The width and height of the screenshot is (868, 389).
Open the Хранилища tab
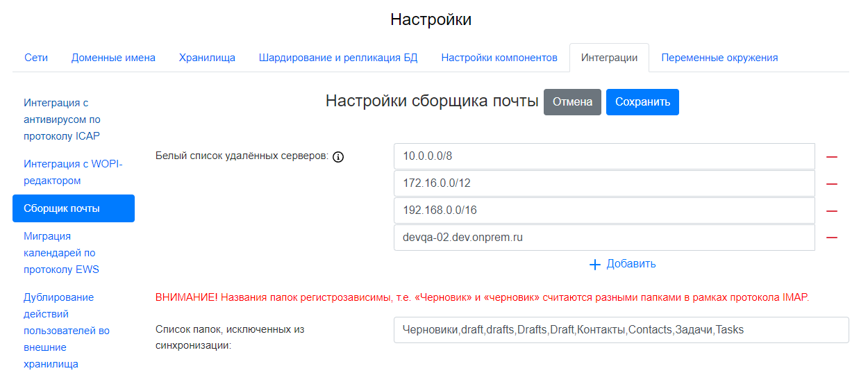[207, 58]
